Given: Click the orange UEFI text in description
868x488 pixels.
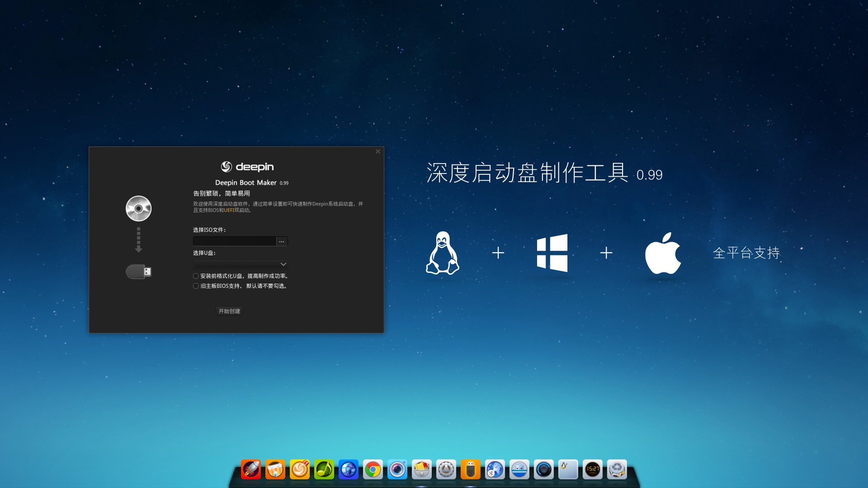Looking at the screenshot, I should pyautogui.click(x=229, y=210).
